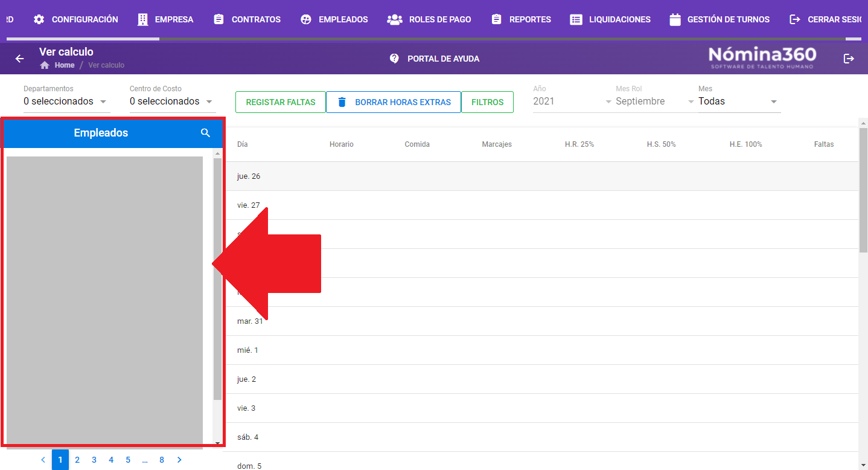The height and width of the screenshot is (470, 868).
Task: Open the Empresa menu
Action: click(x=165, y=19)
